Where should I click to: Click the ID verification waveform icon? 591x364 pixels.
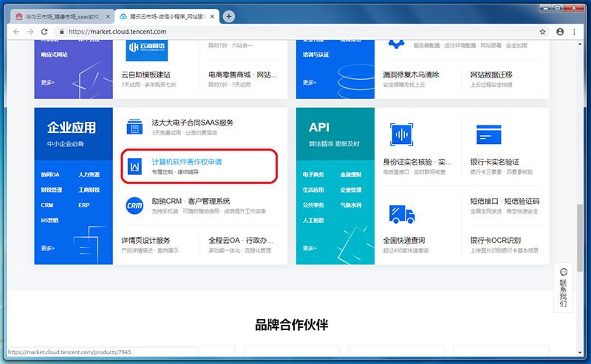point(401,134)
